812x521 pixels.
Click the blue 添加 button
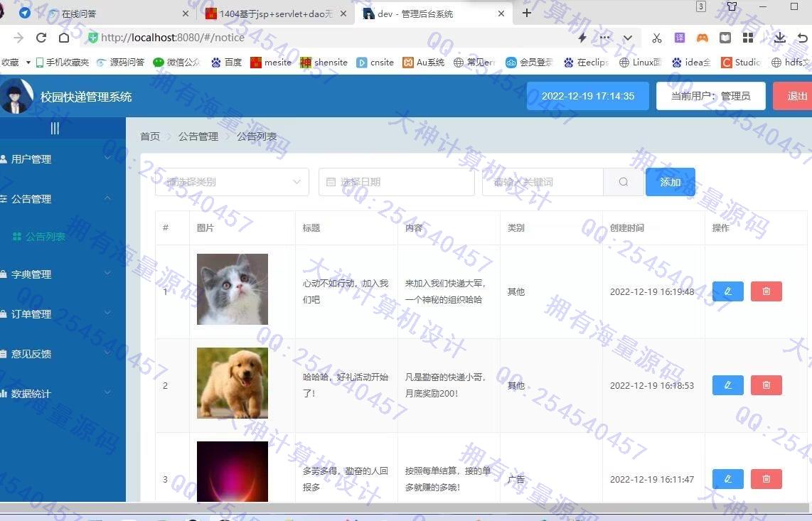670,182
